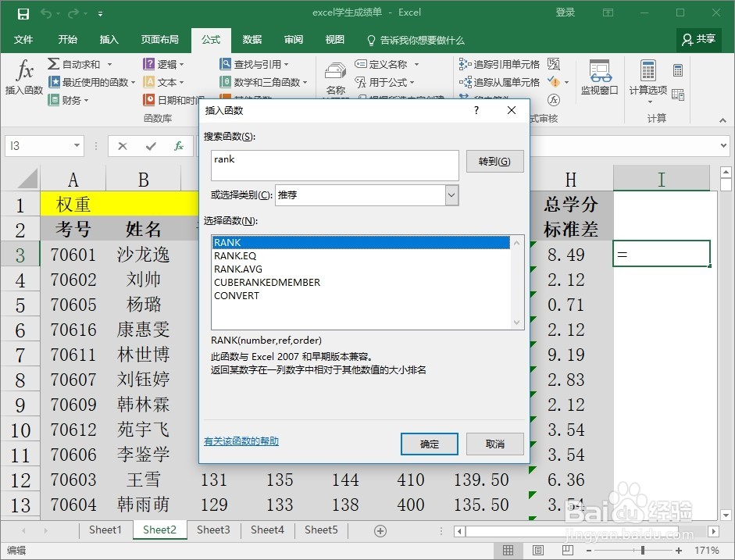The width and height of the screenshot is (735, 560).
Task: Click the Sign in button
Action: coord(566,12)
